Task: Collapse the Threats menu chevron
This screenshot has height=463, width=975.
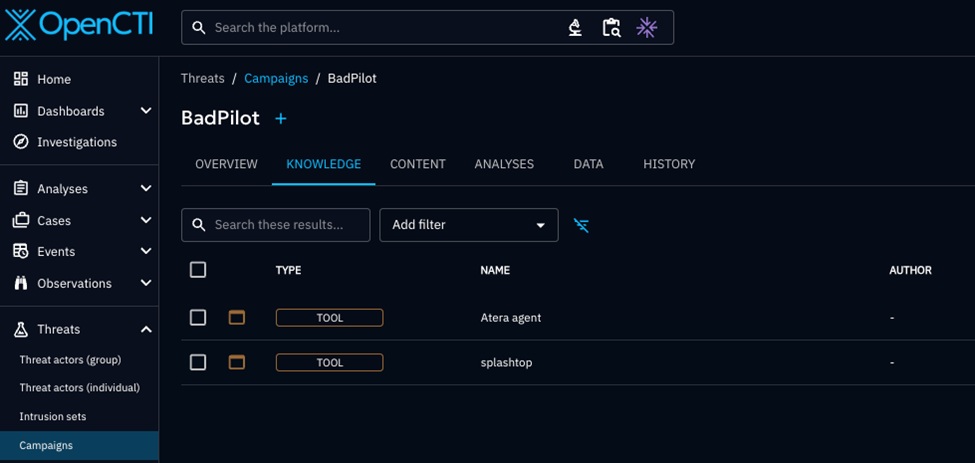Action: pos(146,329)
